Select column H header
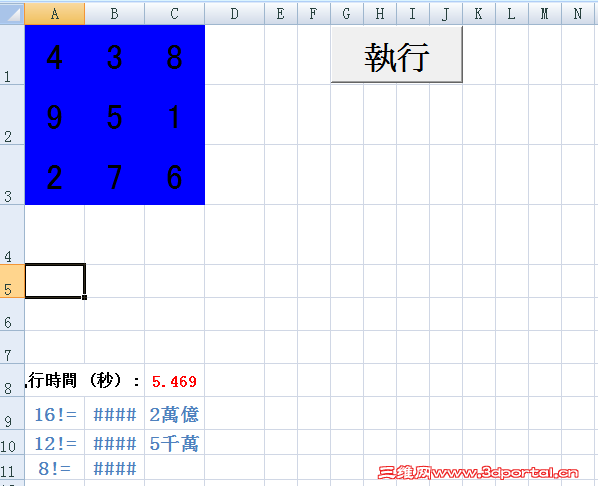 (380, 14)
